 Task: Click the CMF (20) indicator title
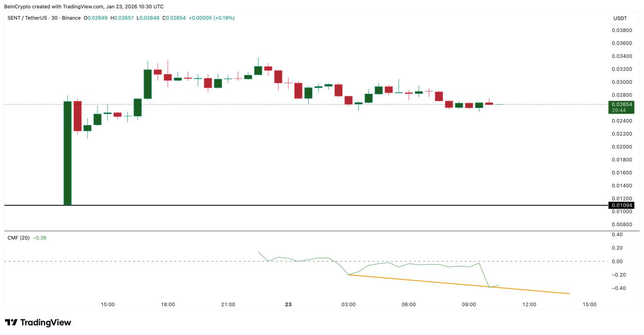[19, 238]
